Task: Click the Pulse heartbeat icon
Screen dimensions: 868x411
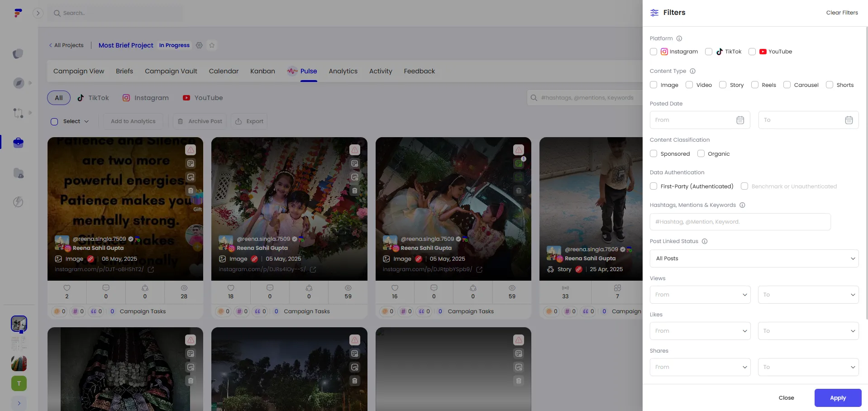Action: [x=292, y=71]
